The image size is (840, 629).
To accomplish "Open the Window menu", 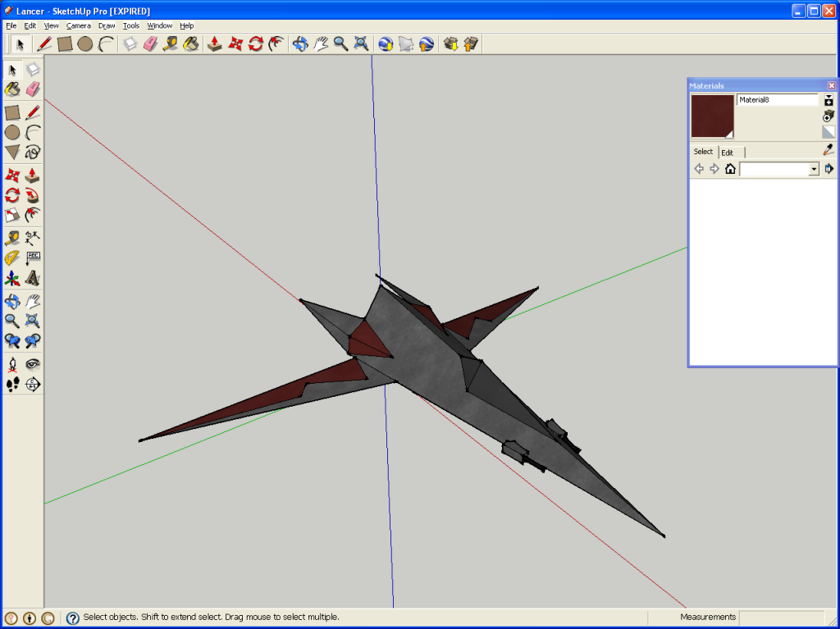I will [160, 25].
